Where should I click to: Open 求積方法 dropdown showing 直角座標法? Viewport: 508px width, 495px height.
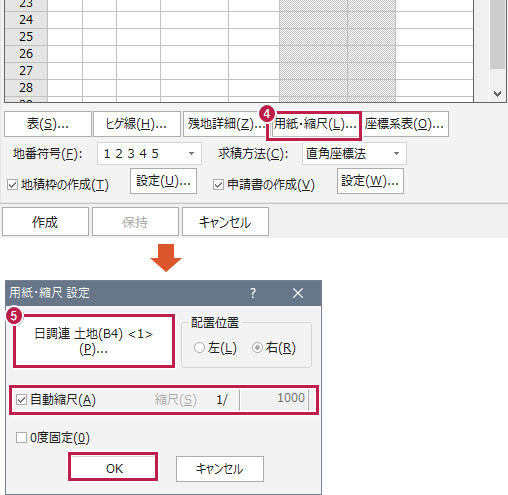[354, 154]
